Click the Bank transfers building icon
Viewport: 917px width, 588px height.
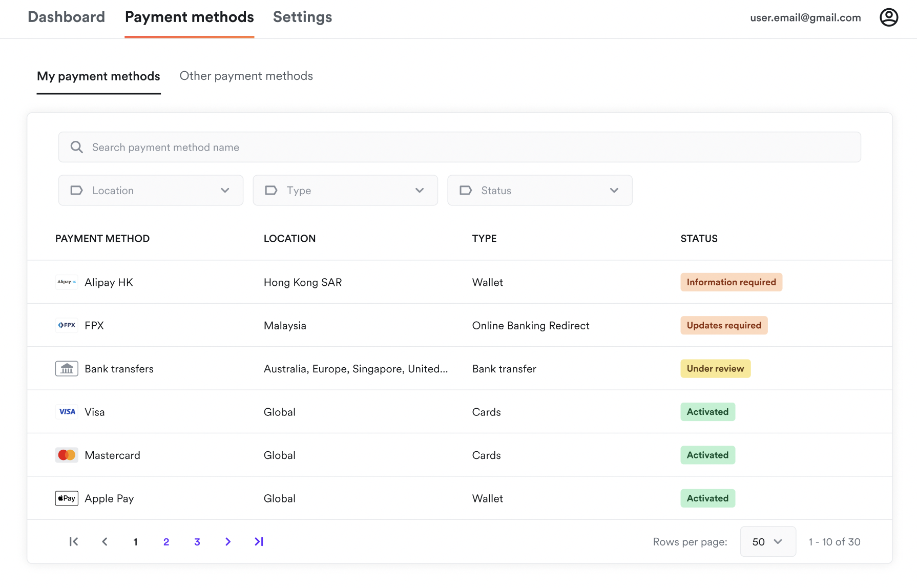pos(67,369)
